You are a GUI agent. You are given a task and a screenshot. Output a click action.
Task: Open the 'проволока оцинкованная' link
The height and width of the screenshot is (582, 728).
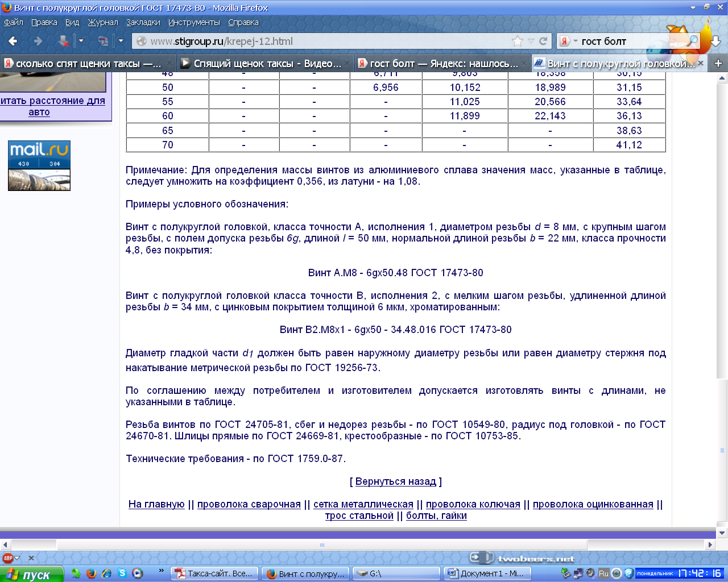point(593,504)
